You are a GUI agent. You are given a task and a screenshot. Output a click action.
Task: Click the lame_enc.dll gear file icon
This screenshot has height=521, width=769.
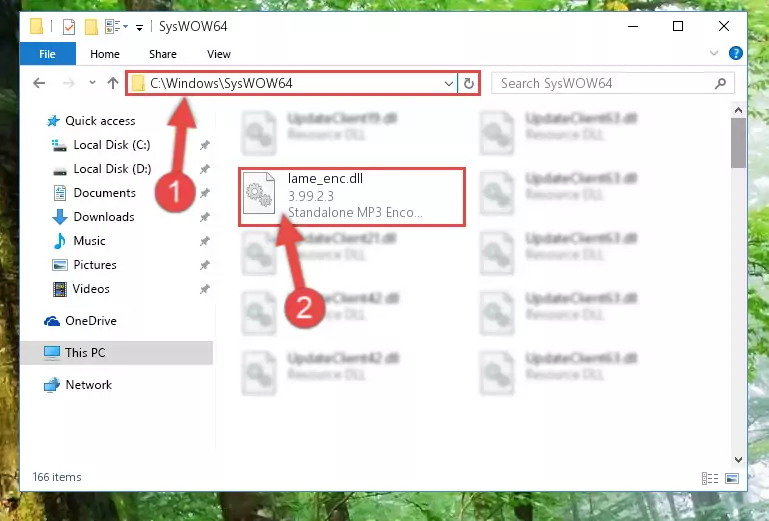click(x=259, y=193)
